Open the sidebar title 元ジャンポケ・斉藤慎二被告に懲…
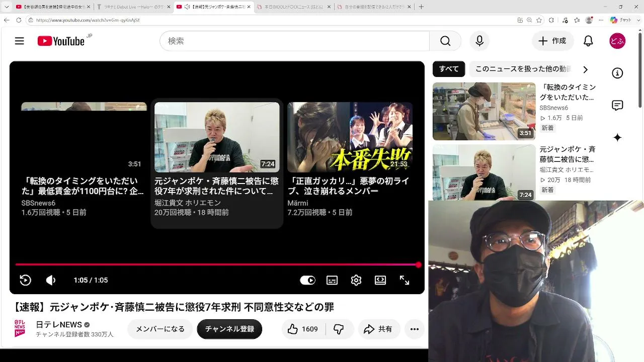The width and height of the screenshot is (644, 362). (568, 154)
